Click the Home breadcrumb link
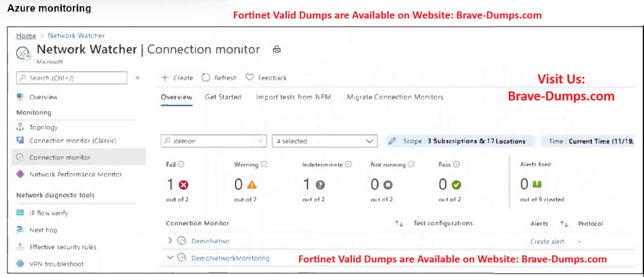The width and height of the screenshot is (644, 277). coord(26,36)
